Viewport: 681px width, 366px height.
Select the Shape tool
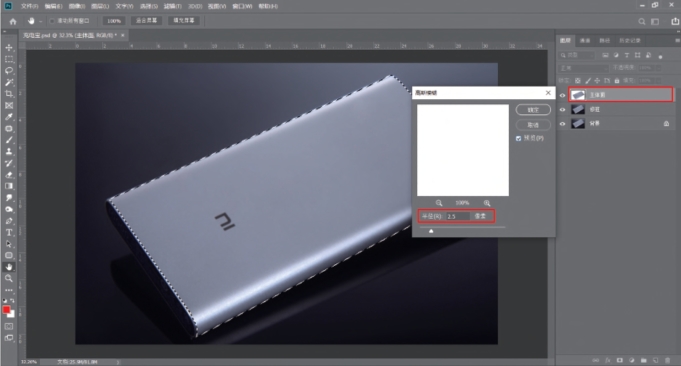click(9, 255)
